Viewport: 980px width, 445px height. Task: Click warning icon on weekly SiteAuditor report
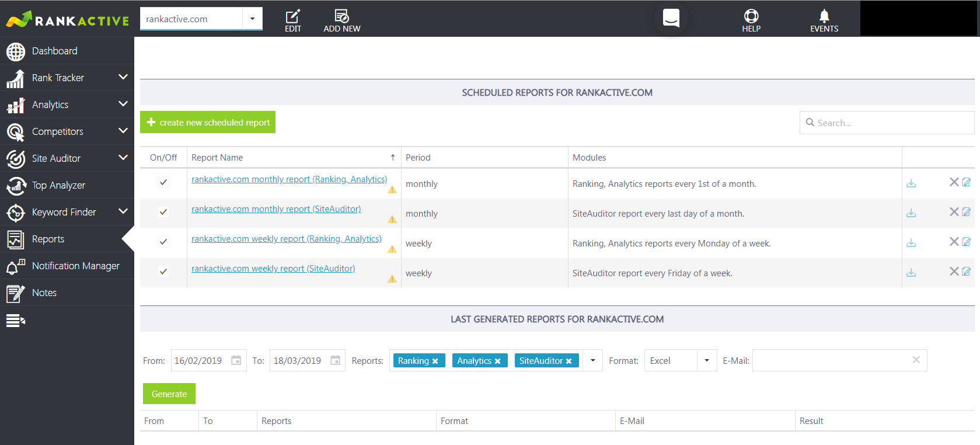pos(392,279)
